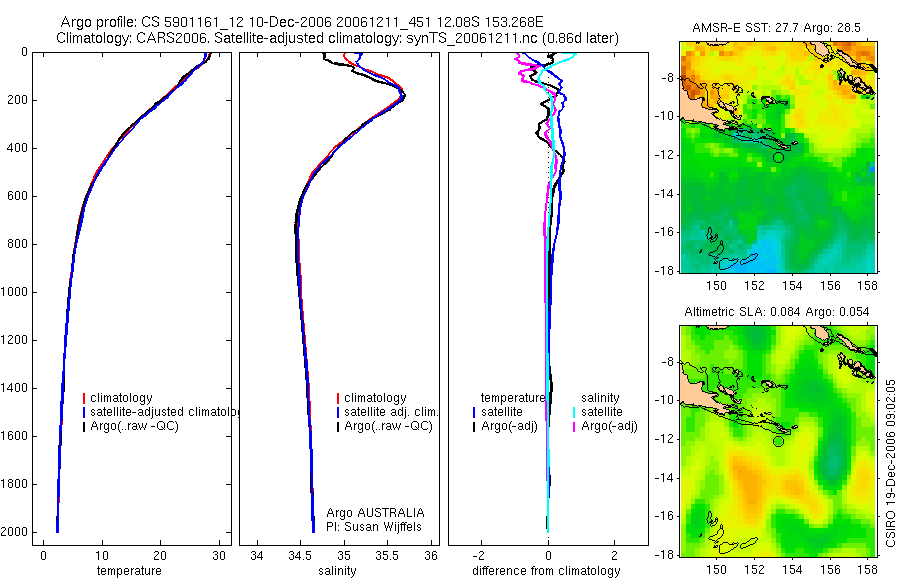Click 'climatology' legend entry in temperature plot

[121, 398]
